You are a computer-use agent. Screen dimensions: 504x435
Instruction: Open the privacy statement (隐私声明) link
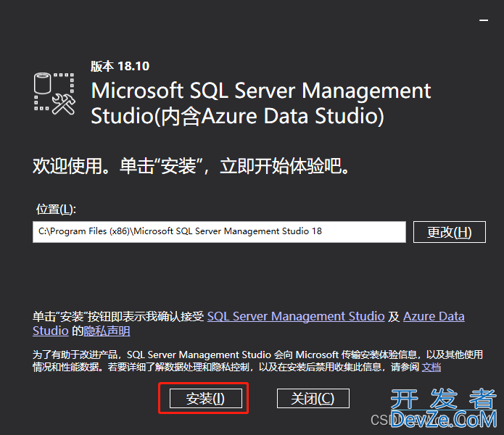pos(107,331)
